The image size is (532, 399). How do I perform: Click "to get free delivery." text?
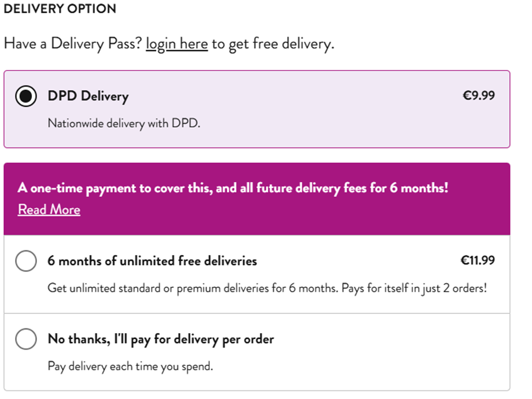273,44
